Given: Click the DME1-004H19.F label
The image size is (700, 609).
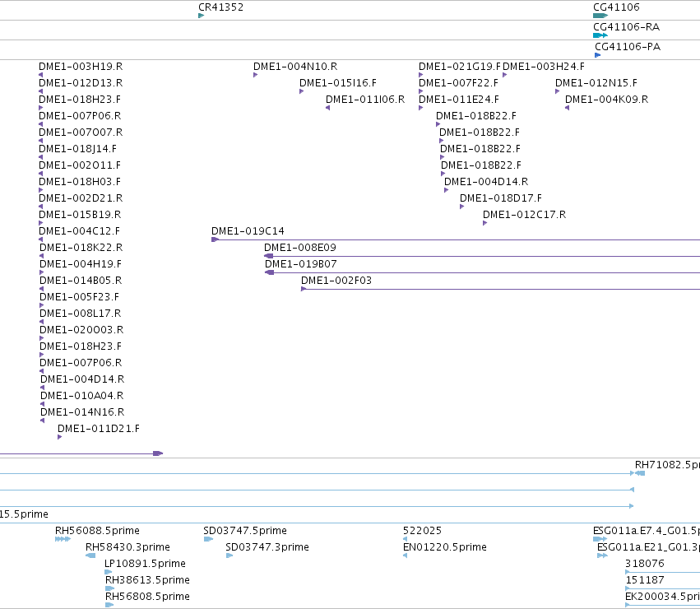Looking at the screenshot, I should click(81, 264).
